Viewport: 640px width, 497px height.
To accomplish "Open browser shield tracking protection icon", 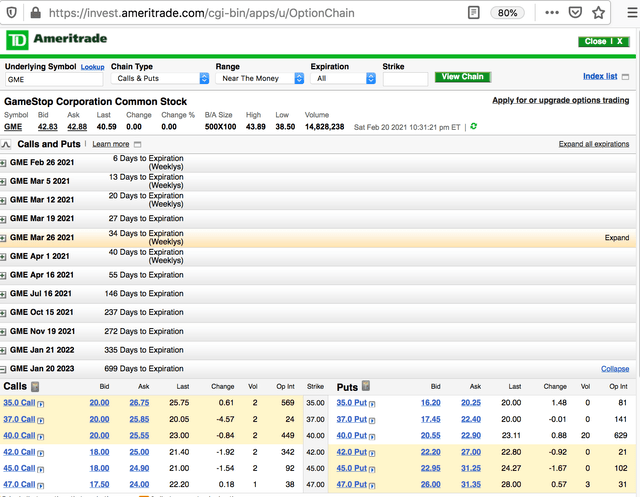I will (x=11, y=13).
